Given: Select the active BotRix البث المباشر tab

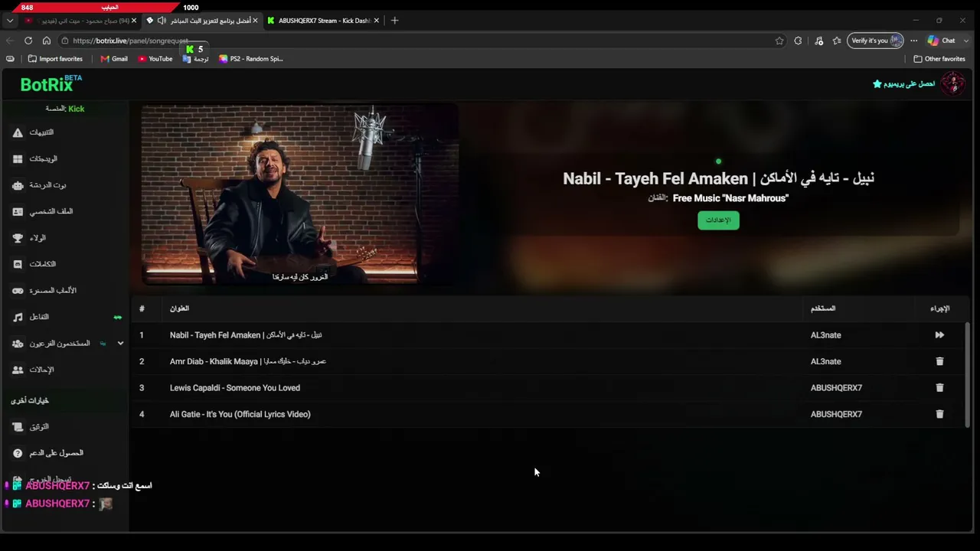Looking at the screenshot, I should pos(202,21).
